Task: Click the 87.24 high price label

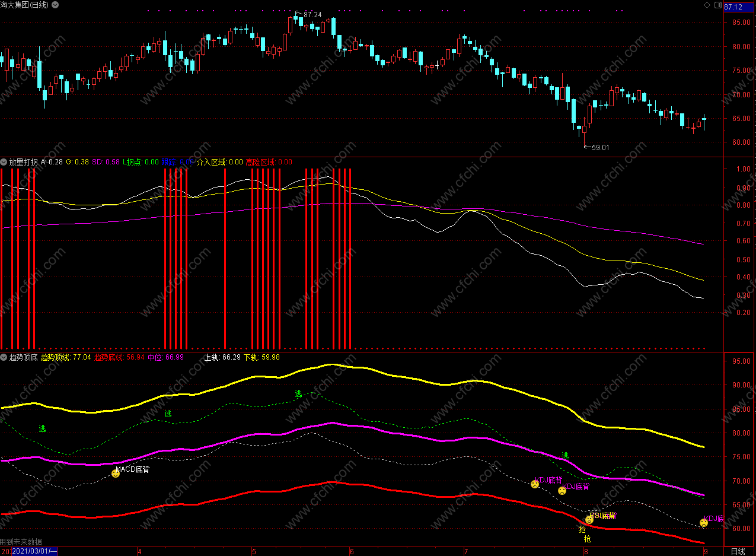Action: 312,15
